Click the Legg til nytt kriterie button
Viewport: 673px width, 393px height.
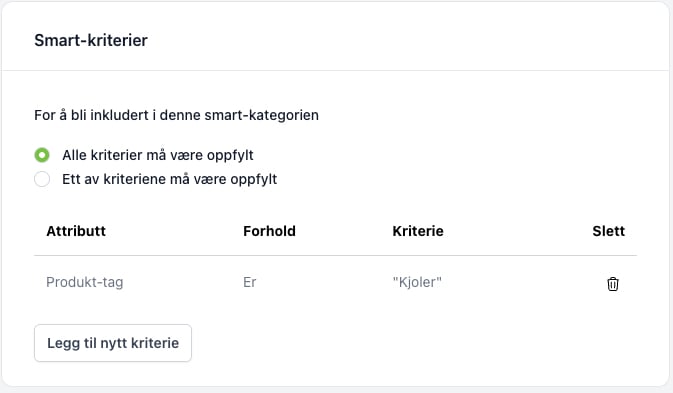[x=113, y=343]
